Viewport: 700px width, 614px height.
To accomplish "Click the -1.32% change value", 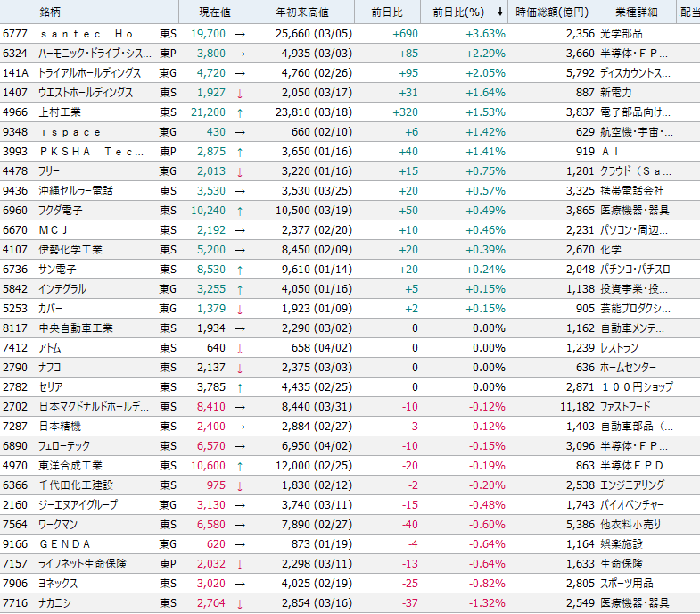I will (487, 603).
